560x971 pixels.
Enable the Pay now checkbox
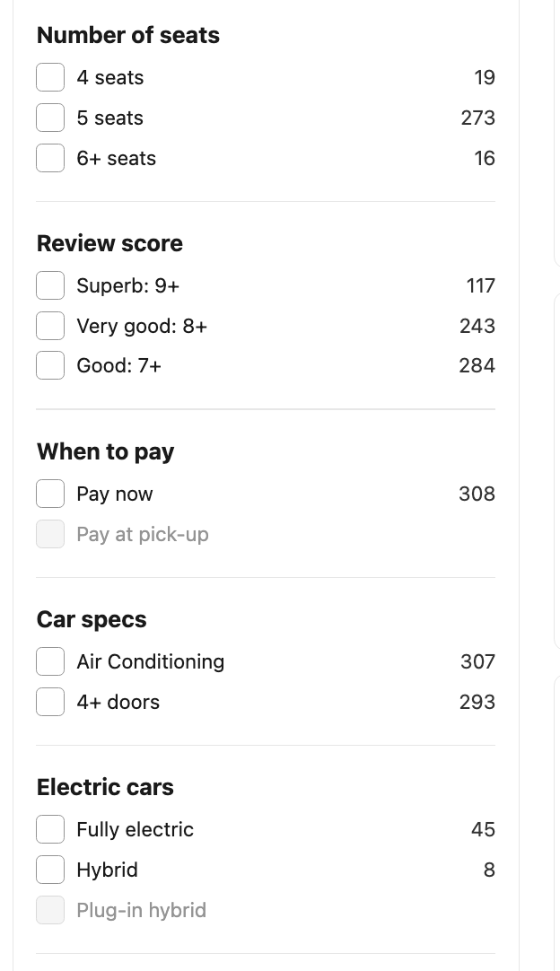pyautogui.click(x=50, y=494)
